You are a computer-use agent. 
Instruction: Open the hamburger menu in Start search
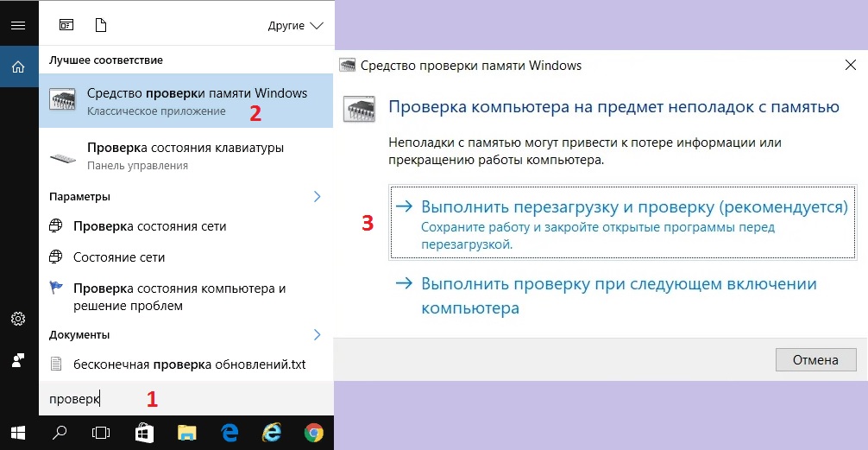pyautogui.click(x=18, y=26)
